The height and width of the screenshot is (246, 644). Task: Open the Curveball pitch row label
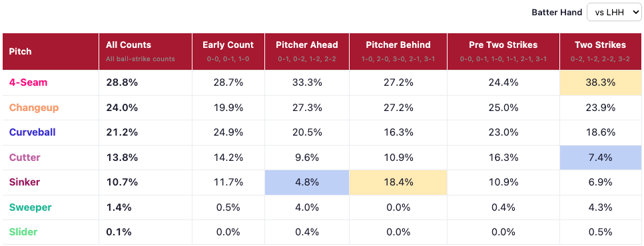coord(33,132)
